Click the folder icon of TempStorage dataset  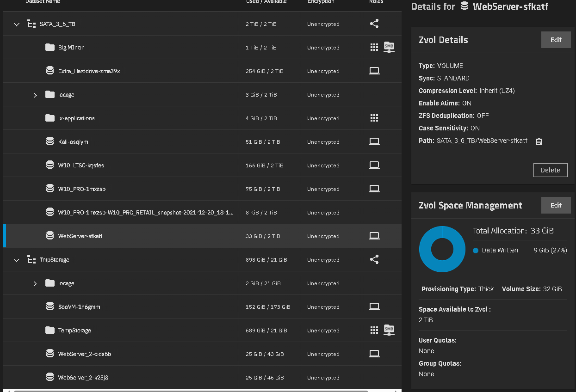(x=50, y=330)
